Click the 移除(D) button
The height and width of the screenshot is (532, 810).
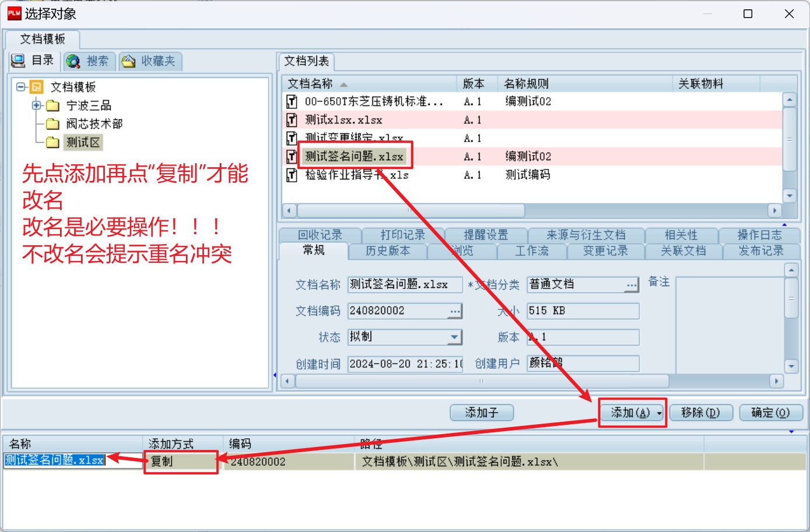pyautogui.click(x=700, y=413)
